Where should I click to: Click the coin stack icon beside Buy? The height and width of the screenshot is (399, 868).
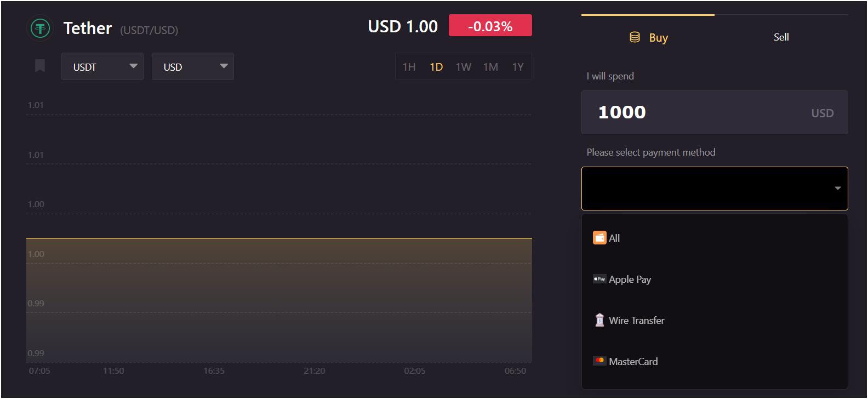(x=634, y=37)
